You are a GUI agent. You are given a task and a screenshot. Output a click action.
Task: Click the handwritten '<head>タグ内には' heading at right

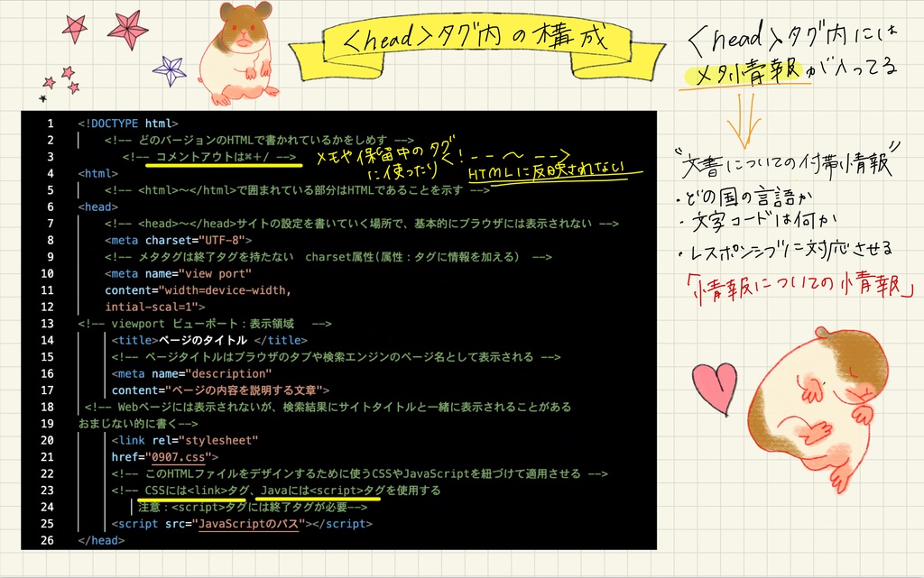[x=792, y=36]
